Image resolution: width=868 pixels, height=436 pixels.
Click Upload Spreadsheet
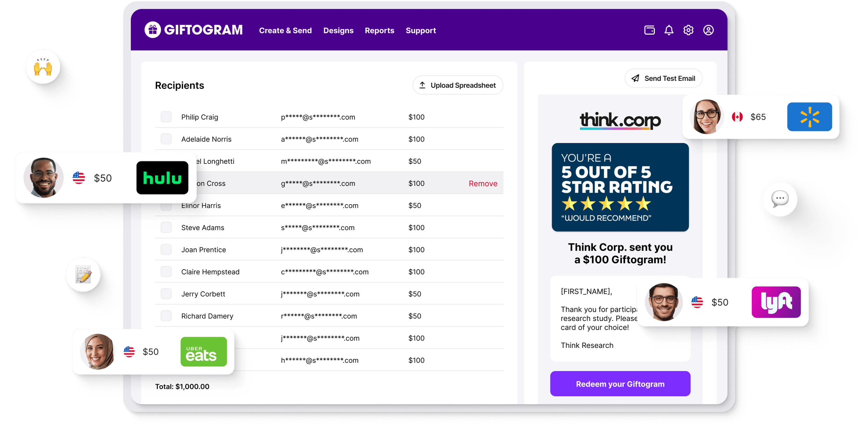click(457, 85)
